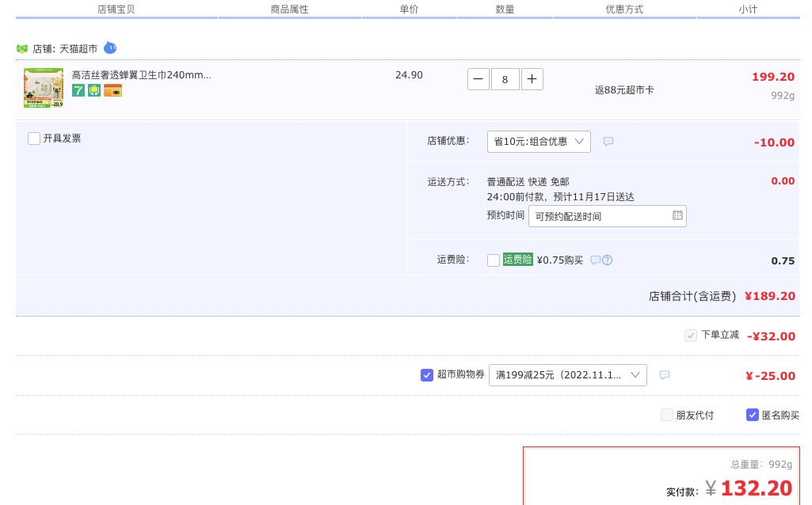
Task: Click the 普通配送 快递 免邮 shipping text
Action: pyautogui.click(x=528, y=181)
